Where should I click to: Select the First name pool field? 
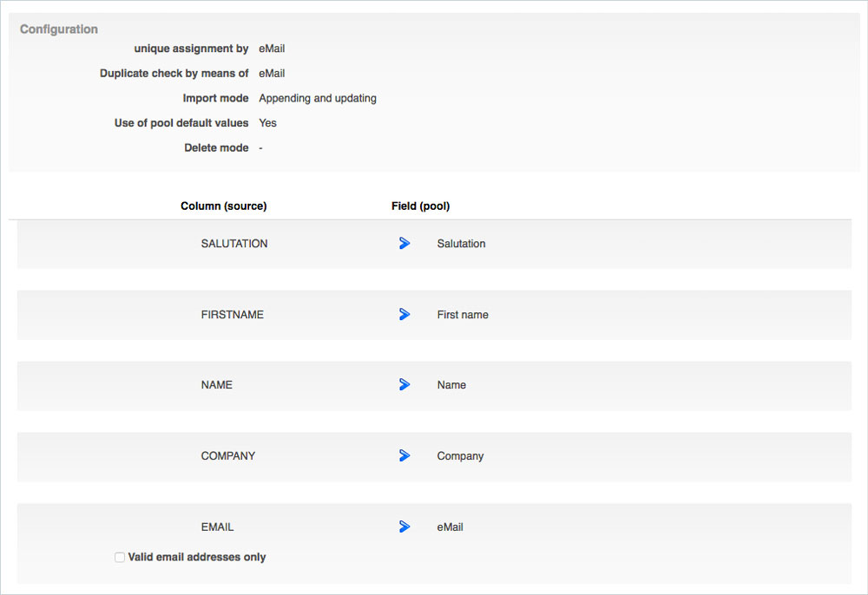463,315
